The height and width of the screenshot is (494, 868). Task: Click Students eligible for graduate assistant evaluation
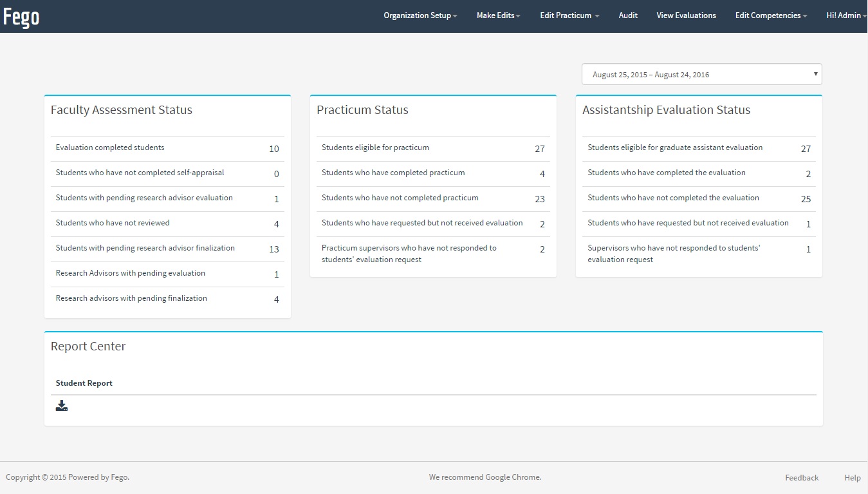(x=675, y=147)
